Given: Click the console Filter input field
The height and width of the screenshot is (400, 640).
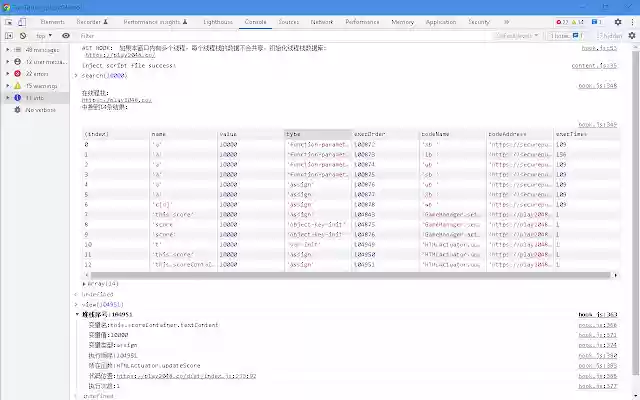Looking at the screenshot, I should click(282, 36).
